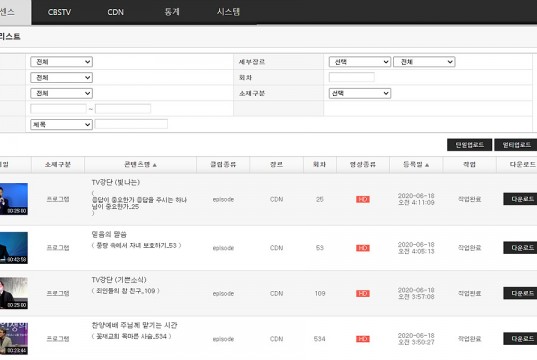
Task: Click the 소재구분 column header
Action: point(58,164)
